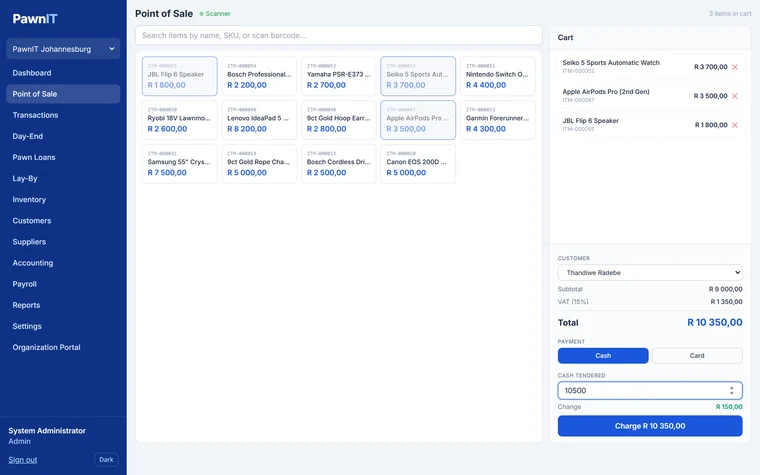Go to Point of Sale in sidebar
This screenshot has width=760, height=475.
coord(63,94)
